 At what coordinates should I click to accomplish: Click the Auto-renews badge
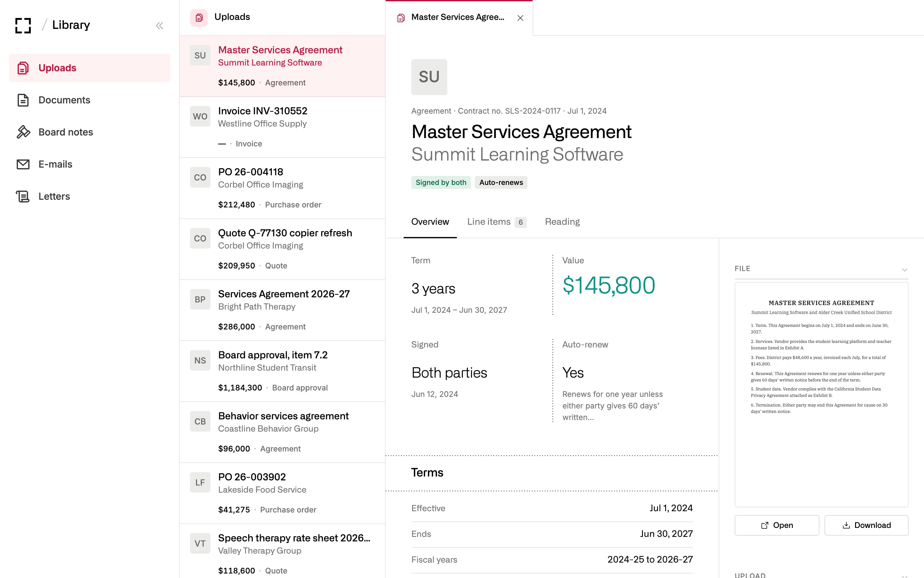(x=501, y=182)
